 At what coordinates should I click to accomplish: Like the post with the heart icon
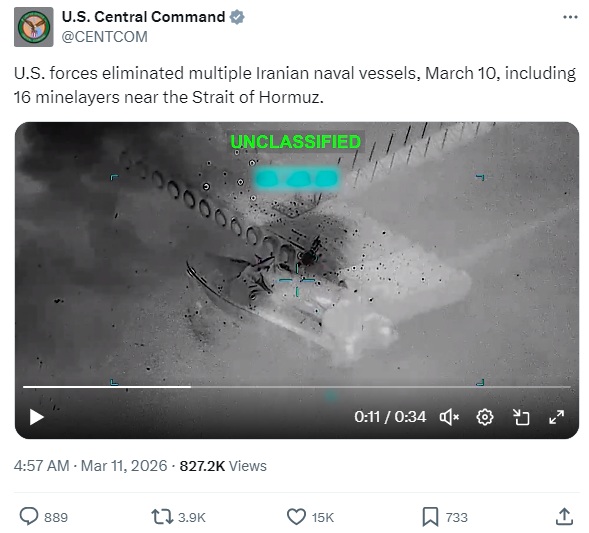pyautogui.click(x=296, y=517)
